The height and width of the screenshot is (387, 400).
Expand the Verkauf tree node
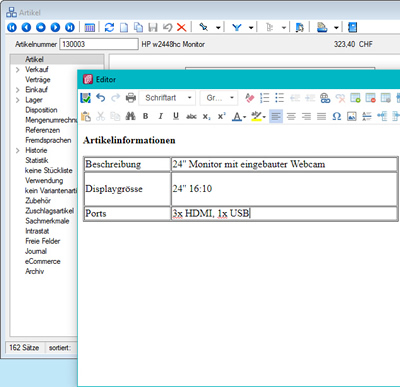pos(18,70)
